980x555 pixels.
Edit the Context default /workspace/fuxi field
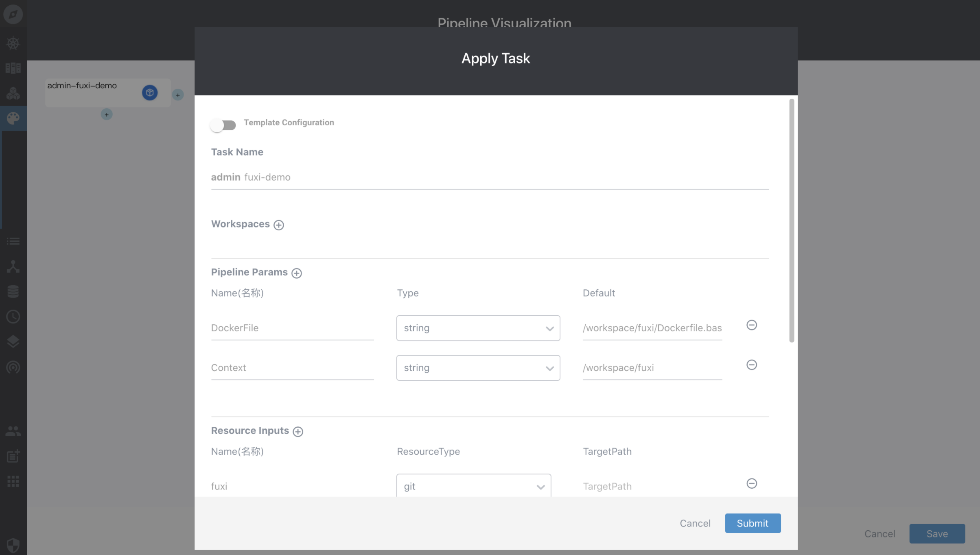point(652,368)
